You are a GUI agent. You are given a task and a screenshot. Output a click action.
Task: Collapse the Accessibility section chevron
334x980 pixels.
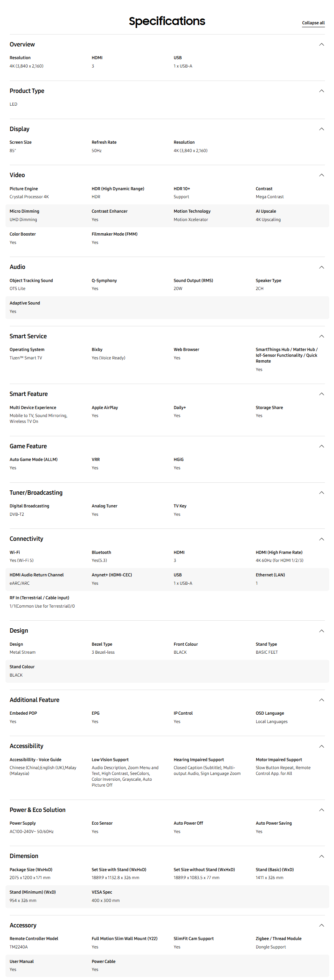[321, 746]
